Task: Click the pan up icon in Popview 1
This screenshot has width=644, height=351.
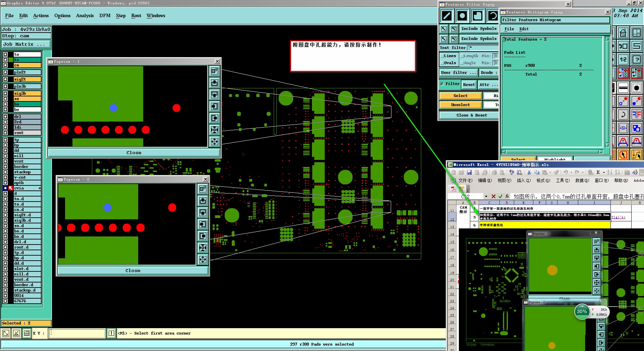Action: pyautogui.click(x=215, y=83)
